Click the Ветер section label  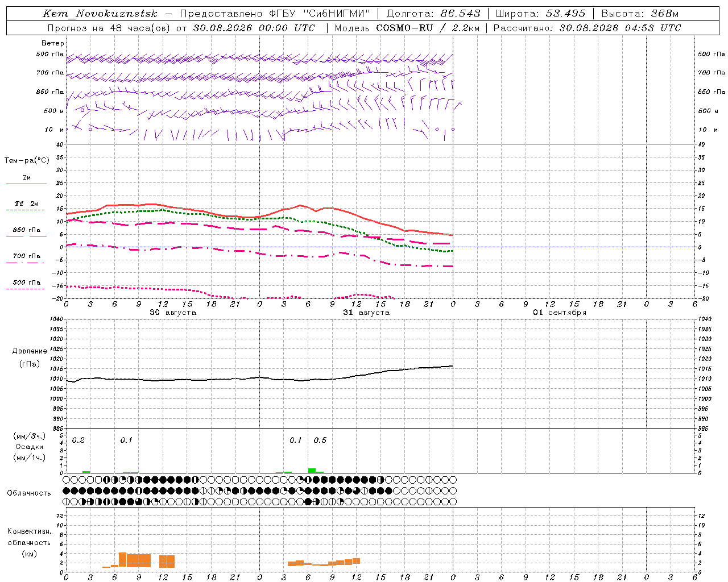[x=53, y=43]
